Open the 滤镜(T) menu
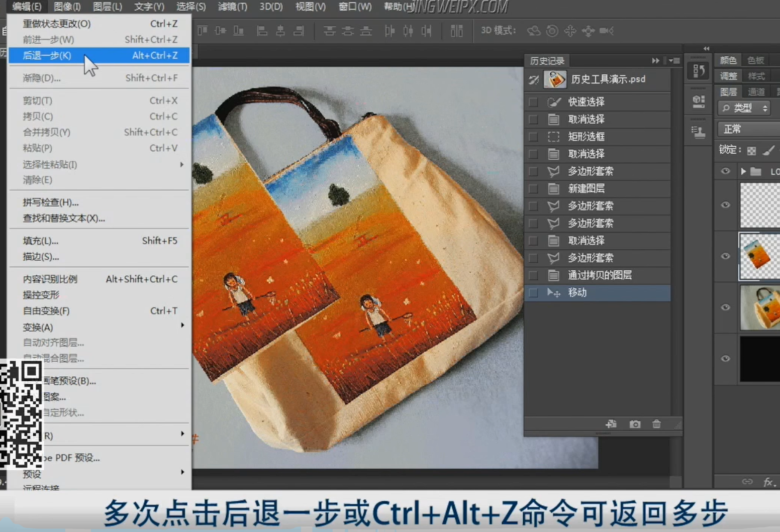The image size is (780, 532). [232, 7]
